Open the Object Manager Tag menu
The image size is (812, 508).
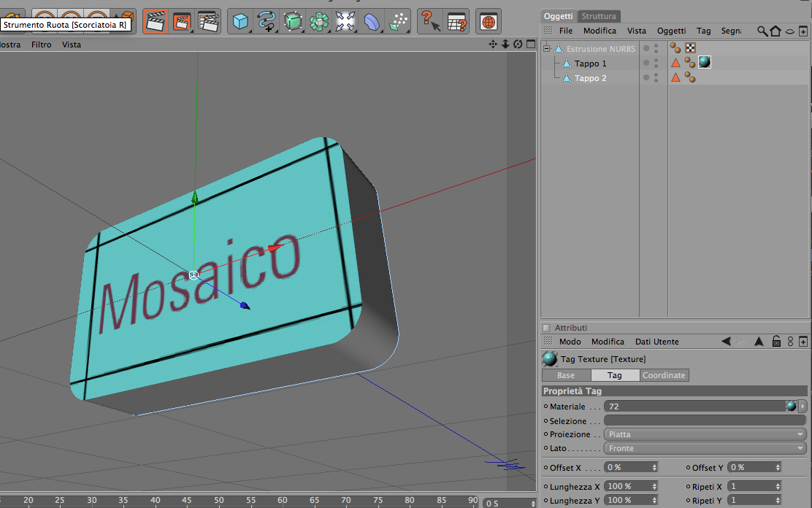point(703,31)
